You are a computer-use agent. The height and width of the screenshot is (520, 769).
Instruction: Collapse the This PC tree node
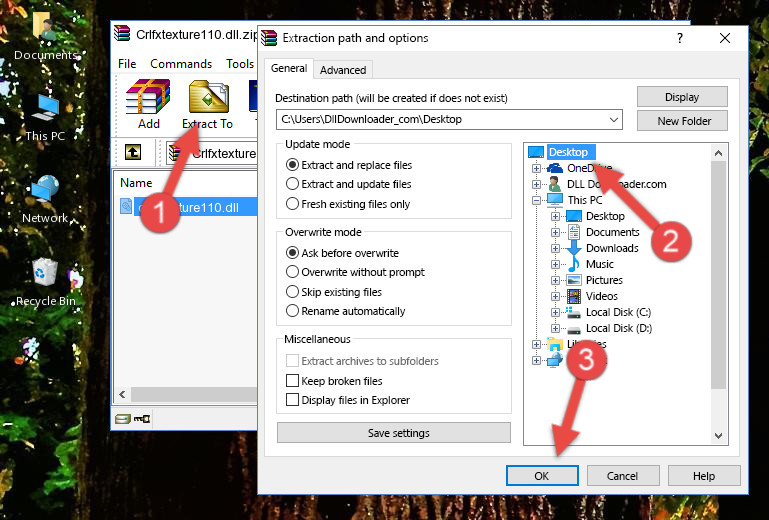tap(537, 200)
